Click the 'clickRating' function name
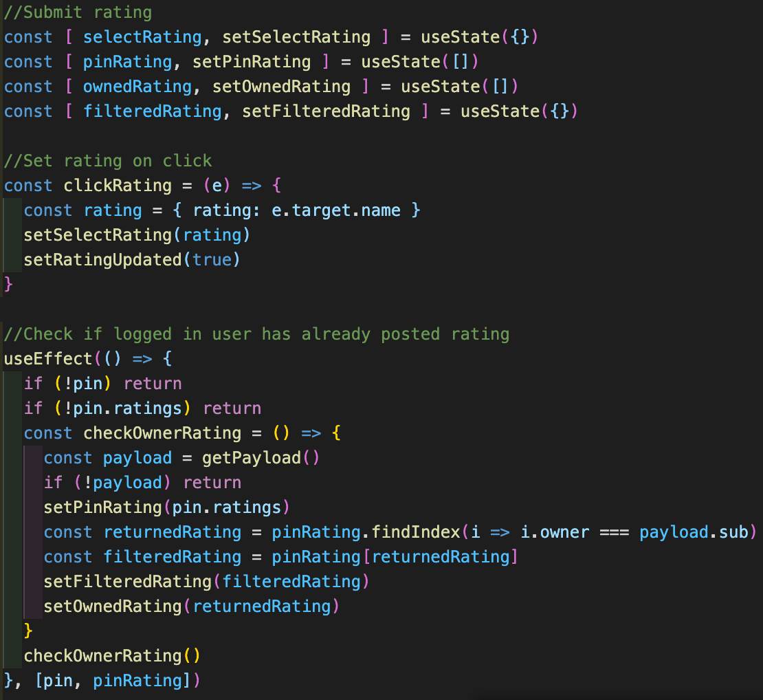The height and width of the screenshot is (700, 763). [x=118, y=186]
